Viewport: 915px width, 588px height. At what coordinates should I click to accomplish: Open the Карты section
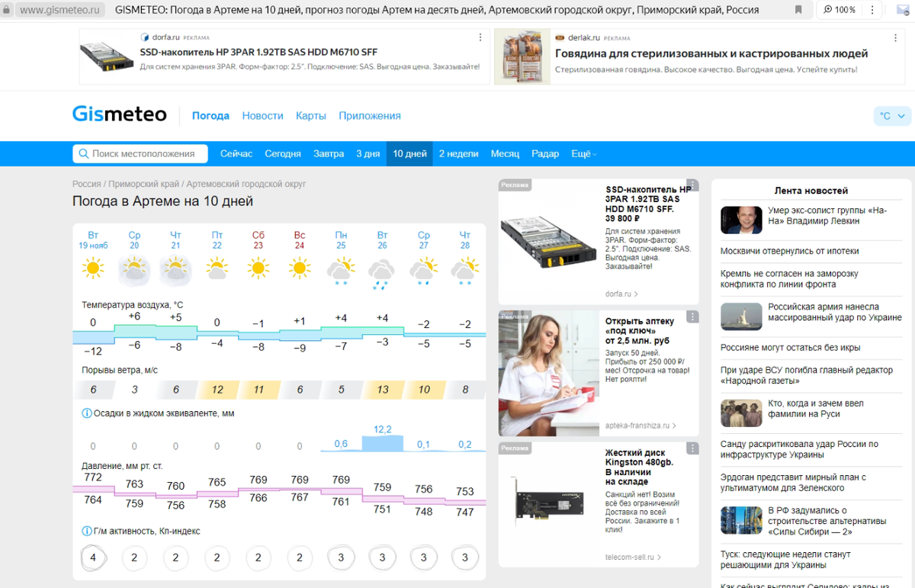coord(311,116)
